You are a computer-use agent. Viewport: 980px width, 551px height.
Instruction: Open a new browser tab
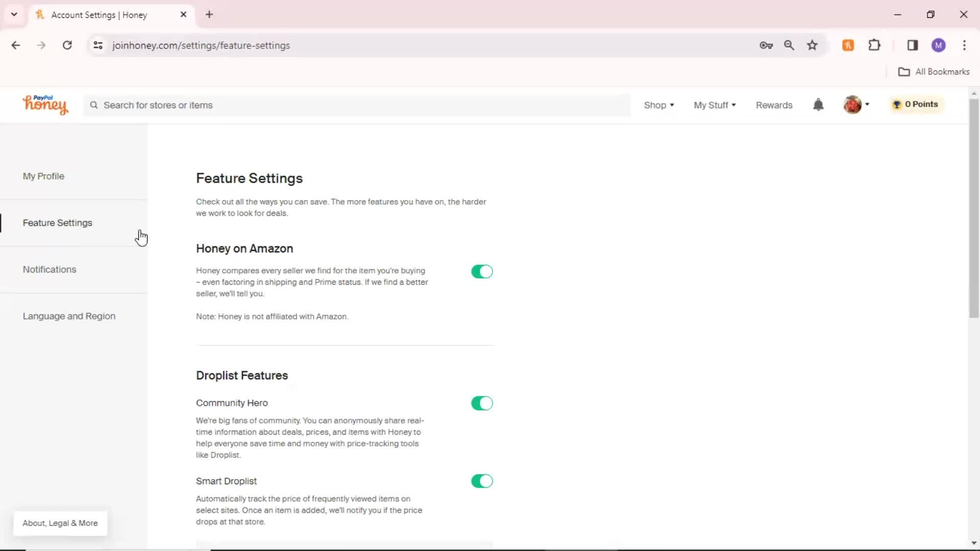point(209,15)
